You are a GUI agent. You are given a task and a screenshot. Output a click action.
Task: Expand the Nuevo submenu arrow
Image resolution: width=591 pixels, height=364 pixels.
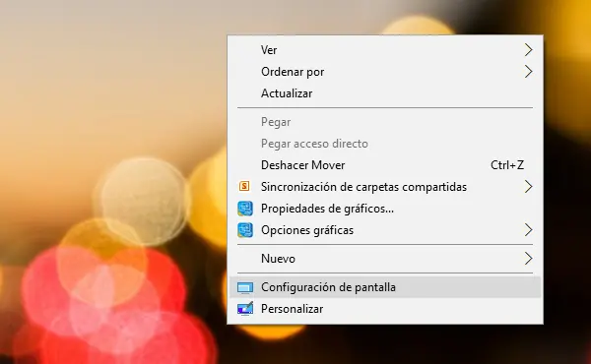[x=528, y=259]
